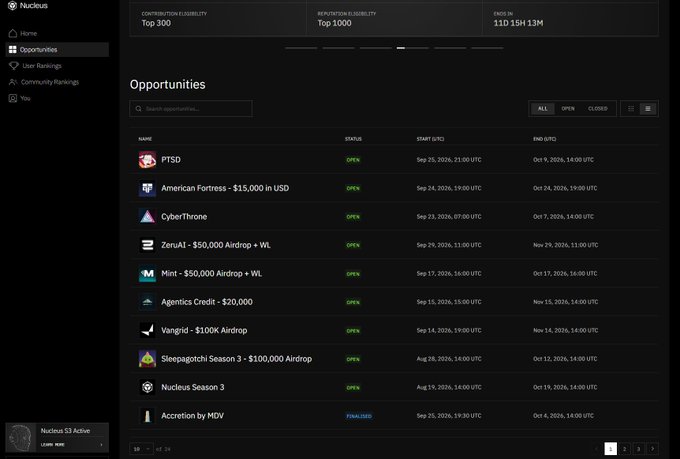
Task: Click the Nucleus S3 Active thumbnail
Action: (20, 438)
